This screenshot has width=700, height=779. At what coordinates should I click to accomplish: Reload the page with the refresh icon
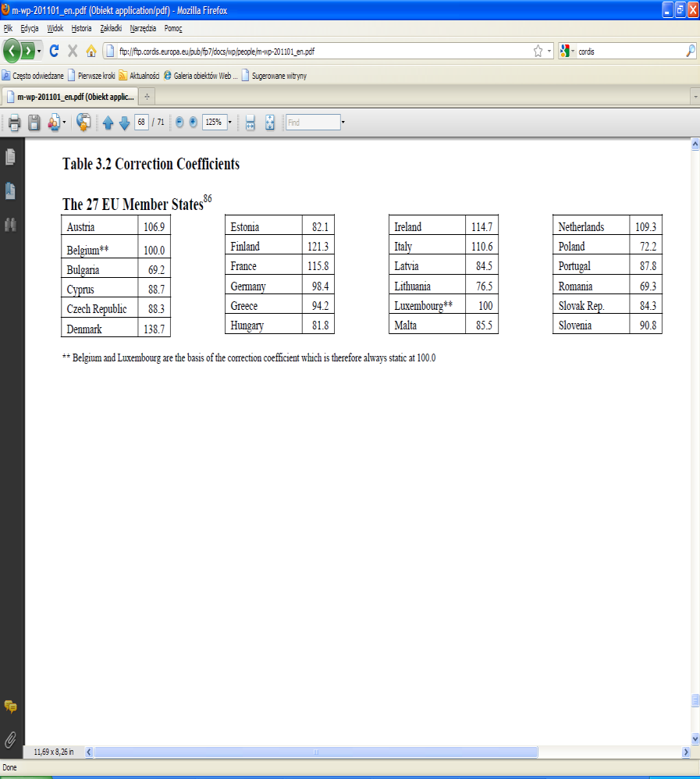point(54,51)
